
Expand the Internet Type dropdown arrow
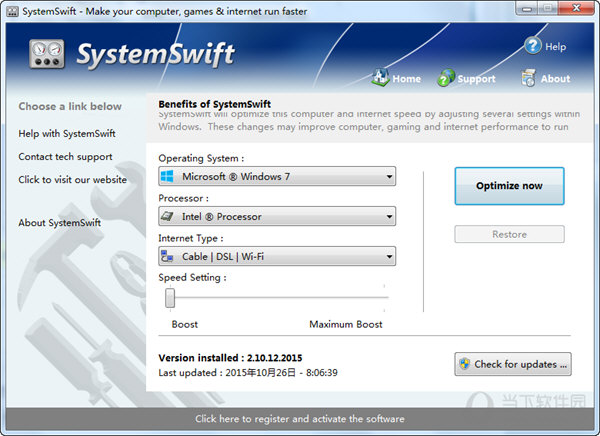pos(389,256)
